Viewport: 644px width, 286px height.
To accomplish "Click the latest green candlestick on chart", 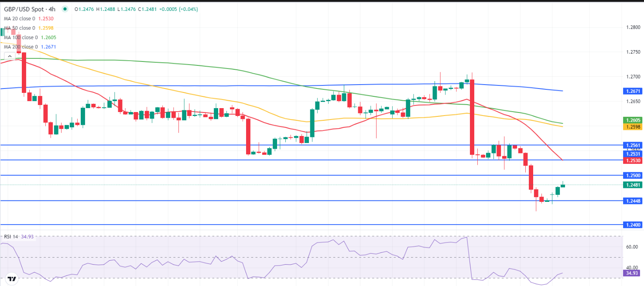I will 563,186.
